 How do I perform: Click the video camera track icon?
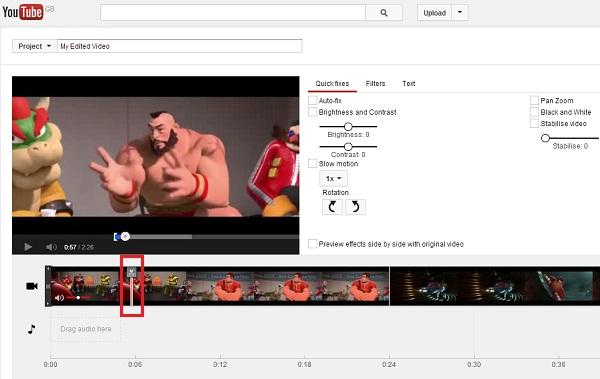[x=32, y=286]
